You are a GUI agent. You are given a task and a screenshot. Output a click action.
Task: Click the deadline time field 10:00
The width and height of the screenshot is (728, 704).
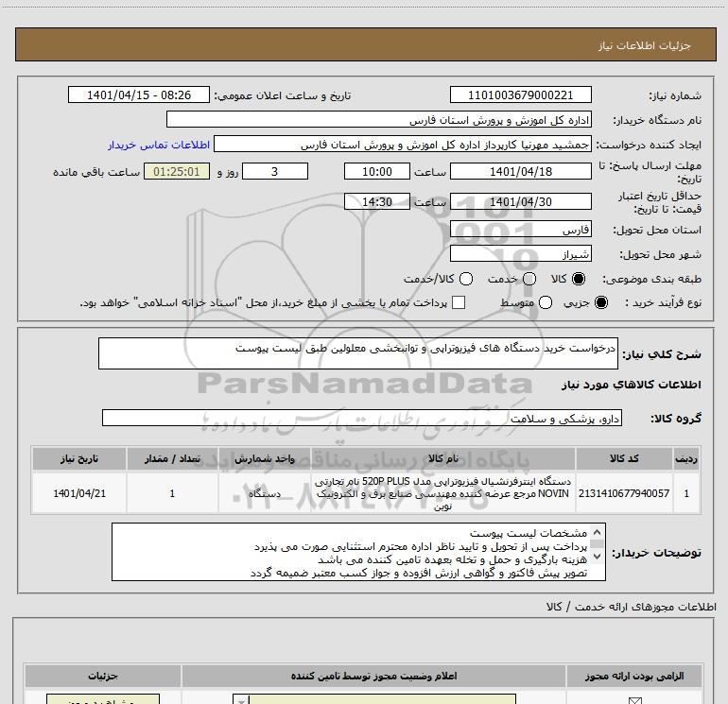[377, 171]
